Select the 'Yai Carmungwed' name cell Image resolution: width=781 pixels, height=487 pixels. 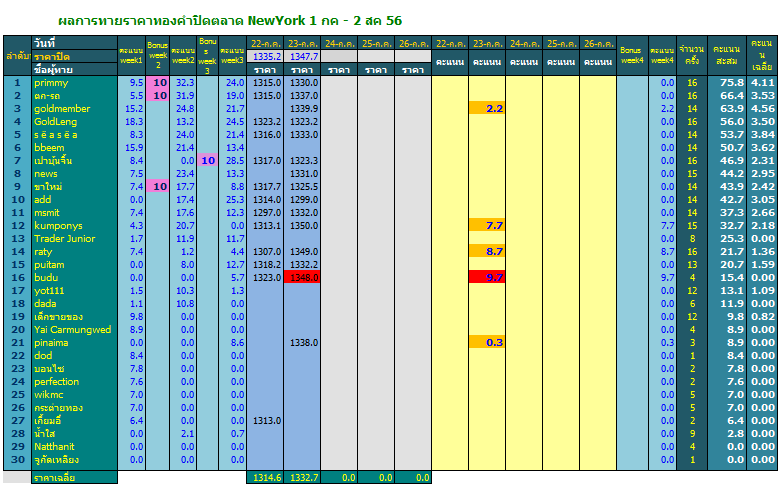pos(74,330)
